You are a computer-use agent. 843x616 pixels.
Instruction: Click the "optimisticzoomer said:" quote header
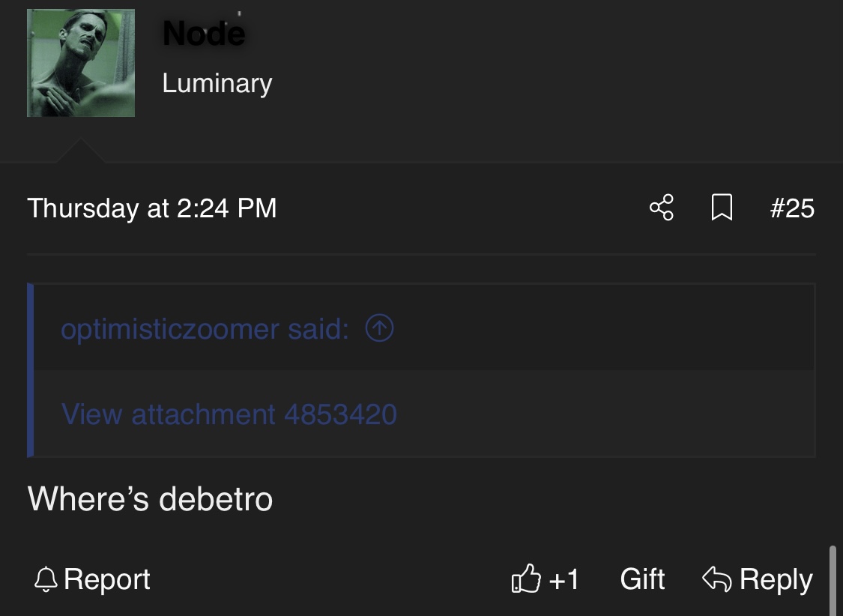click(x=205, y=329)
